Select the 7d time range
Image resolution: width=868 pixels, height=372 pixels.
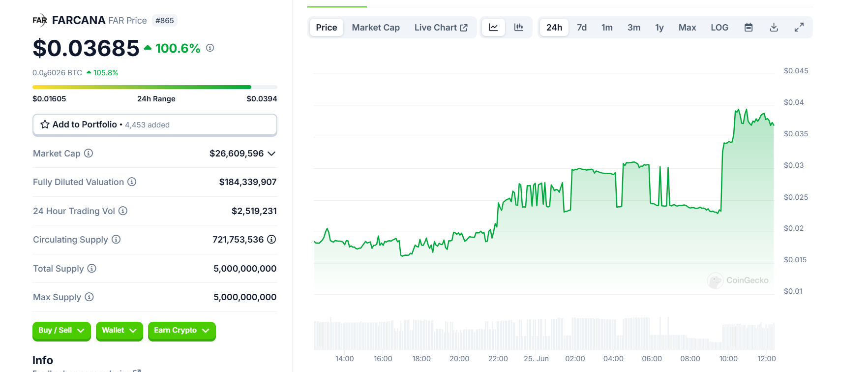pos(582,28)
